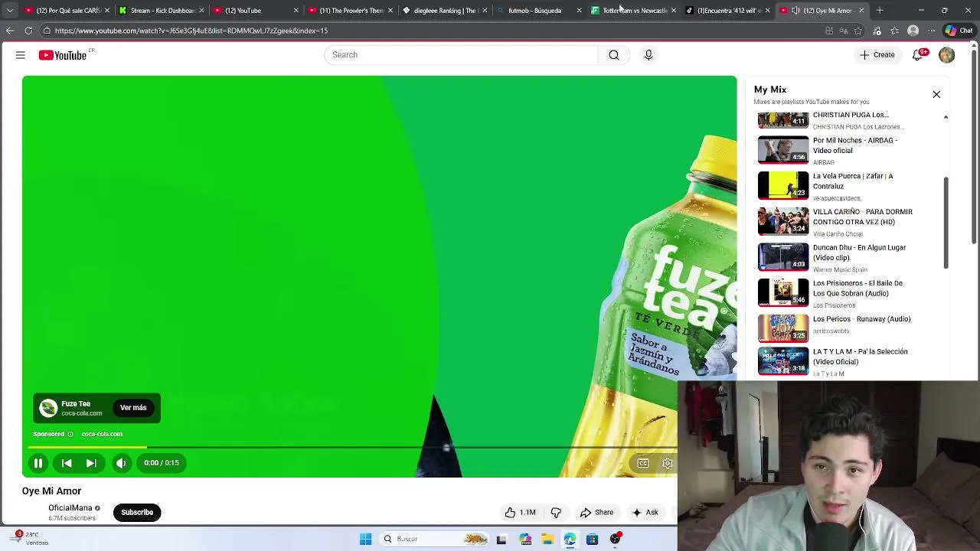Skip to previous video in playlist
The width and height of the screenshot is (980, 551).
pyautogui.click(x=67, y=463)
